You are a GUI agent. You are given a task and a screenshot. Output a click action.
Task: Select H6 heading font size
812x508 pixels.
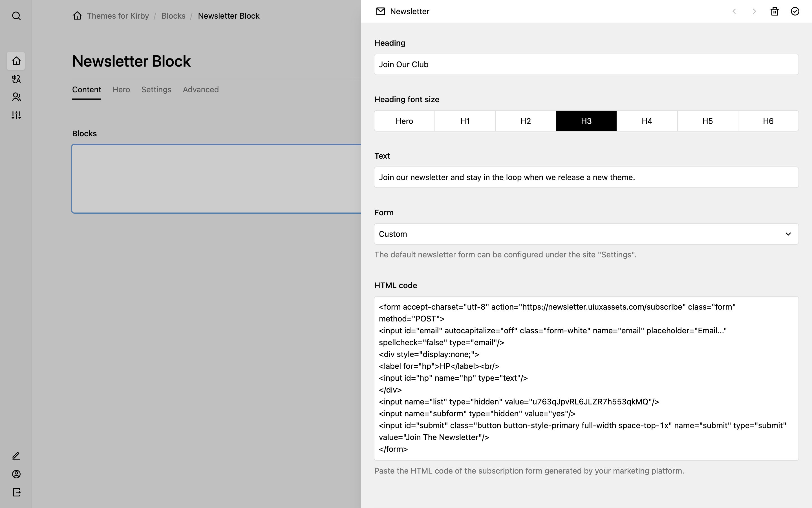coord(768,121)
